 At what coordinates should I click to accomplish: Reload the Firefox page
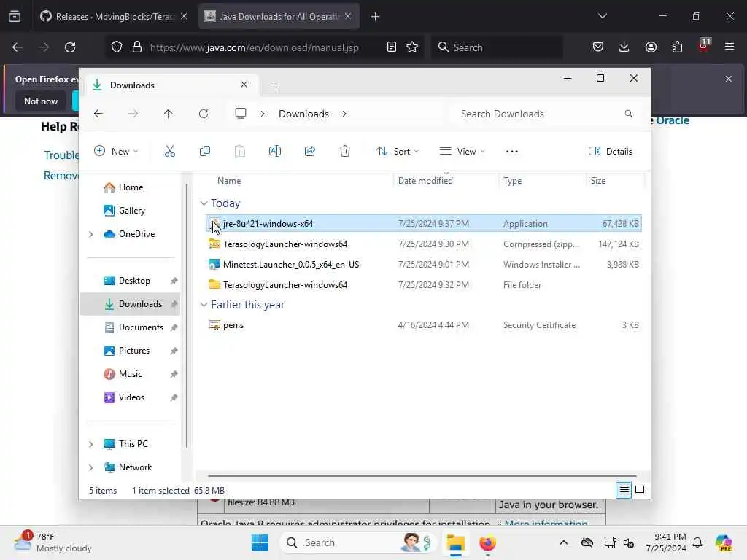tap(70, 47)
